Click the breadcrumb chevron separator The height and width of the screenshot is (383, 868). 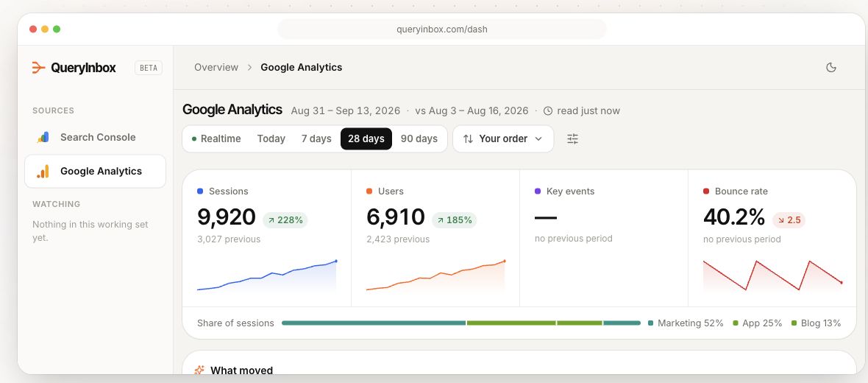tap(249, 68)
